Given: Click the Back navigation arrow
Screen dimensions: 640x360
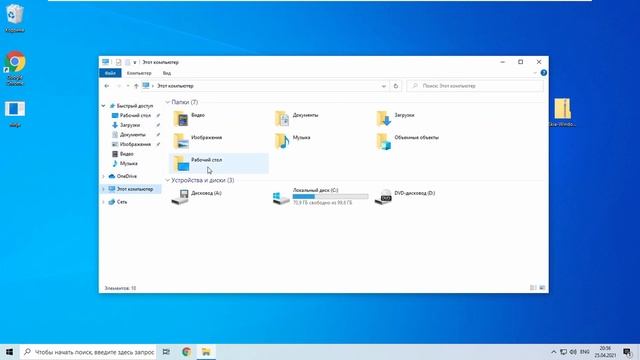Looking at the screenshot, I should 107,86.
